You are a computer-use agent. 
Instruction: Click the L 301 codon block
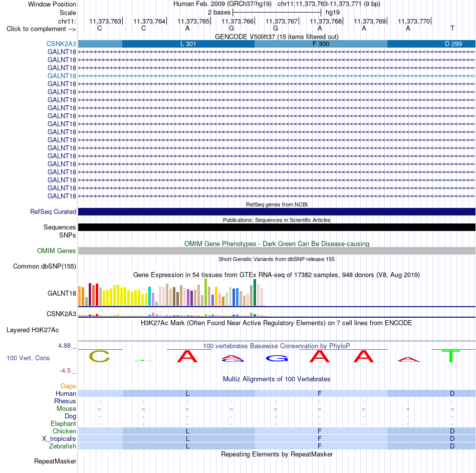pos(188,44)
